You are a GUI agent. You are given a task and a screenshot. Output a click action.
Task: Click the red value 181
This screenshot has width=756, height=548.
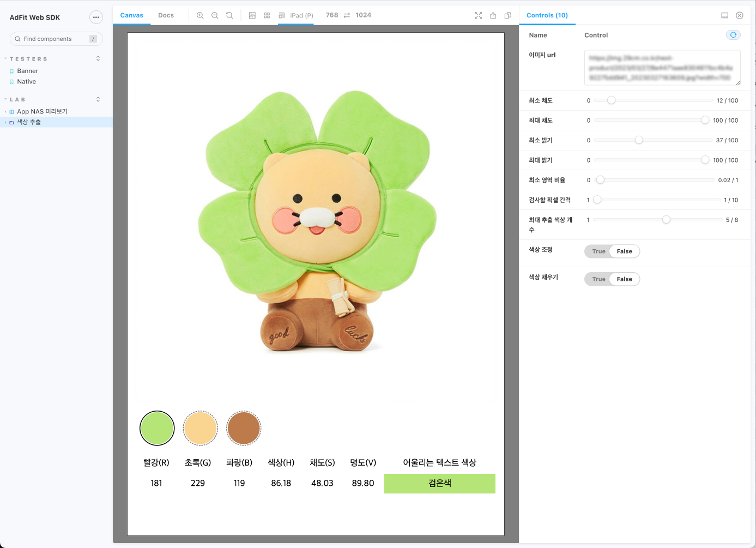tap(156, 483)
